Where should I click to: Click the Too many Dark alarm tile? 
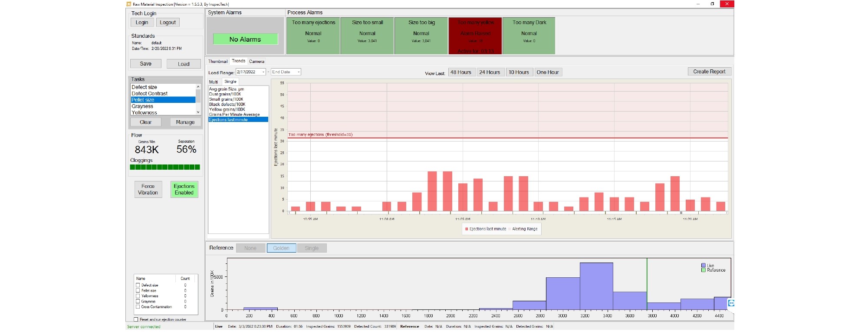(x=529, y=36)
